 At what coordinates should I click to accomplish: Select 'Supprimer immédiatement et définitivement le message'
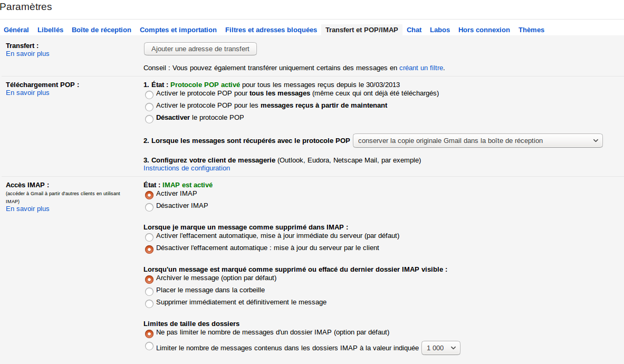149,303
